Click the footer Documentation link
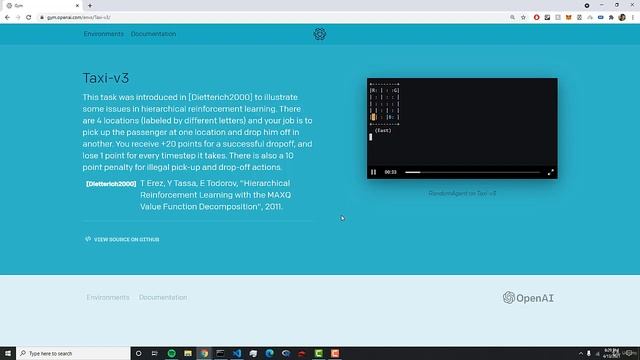This screenshot has height=360, width=640. [163, 298]
